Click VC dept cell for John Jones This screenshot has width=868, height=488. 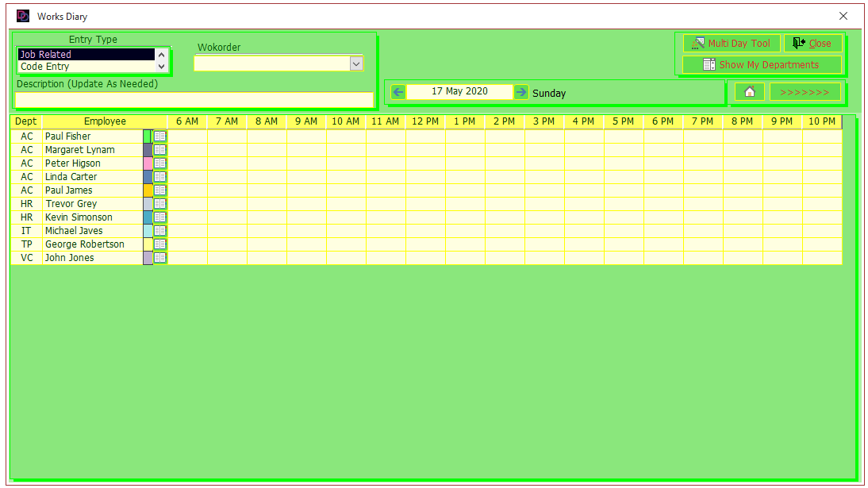(x=26, y=258)
